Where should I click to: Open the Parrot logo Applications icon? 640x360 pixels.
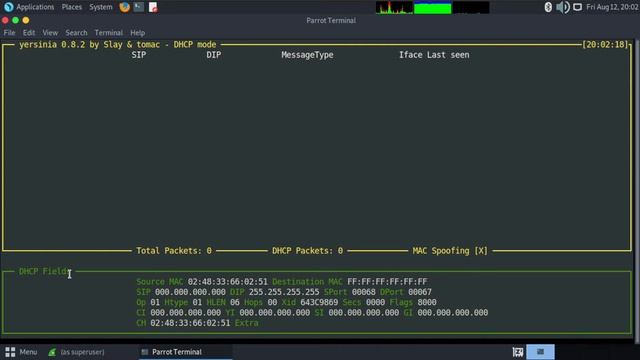[x=9, y=7]
